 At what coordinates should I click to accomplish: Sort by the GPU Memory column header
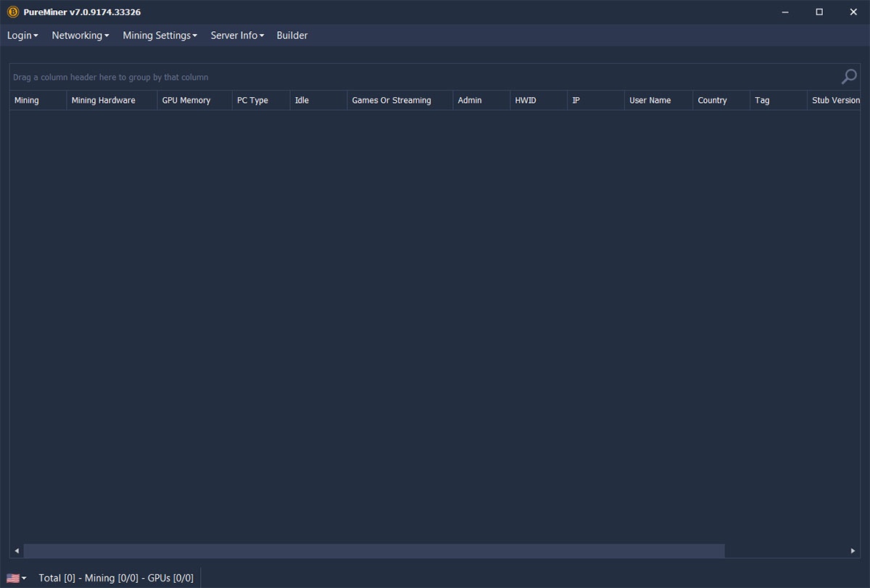tap(186, 100)
